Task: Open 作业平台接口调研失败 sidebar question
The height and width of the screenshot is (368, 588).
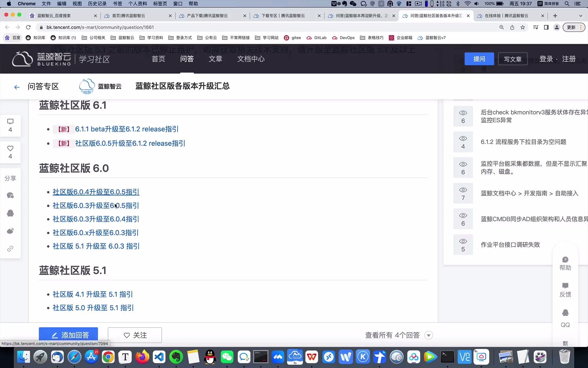Action: click(x=510, y=245)
